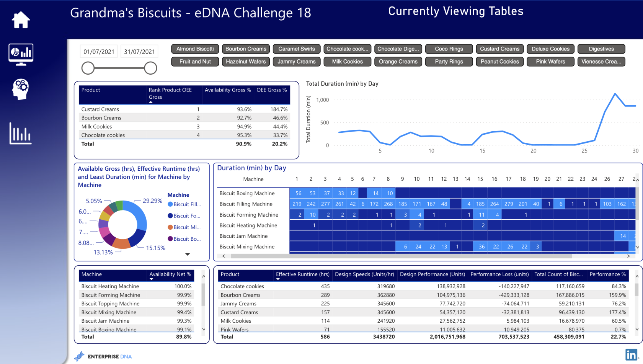Select the Hazelnut Wafers button

[x=246, y=62]
